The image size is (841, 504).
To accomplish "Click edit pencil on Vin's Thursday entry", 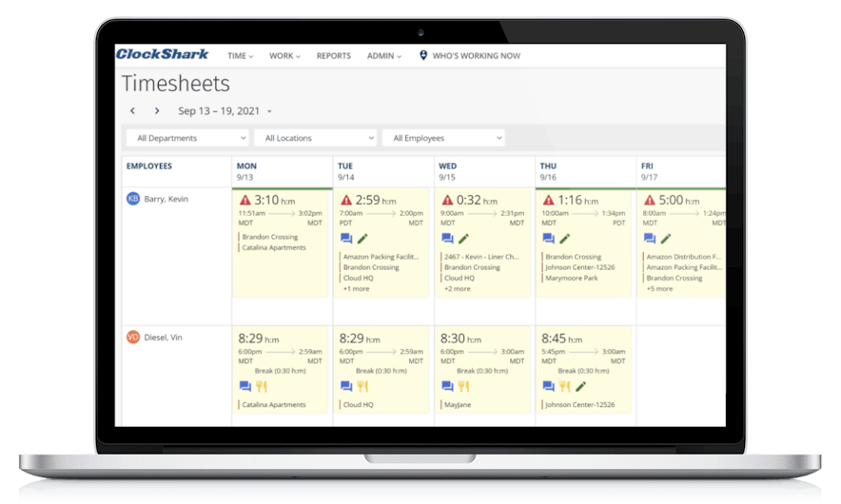I will (580, 386).
